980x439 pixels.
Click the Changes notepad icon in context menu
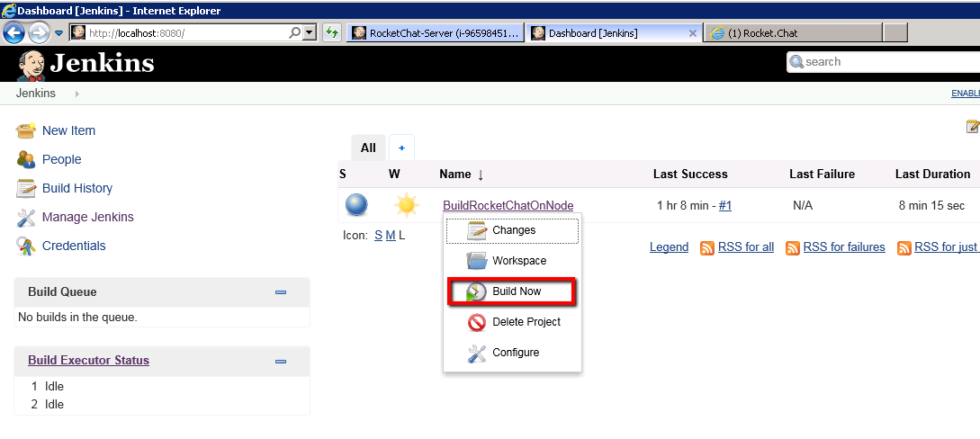pos(477,230)
